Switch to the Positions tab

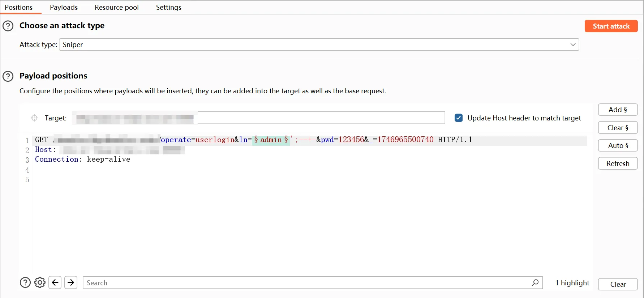click(19, 7)
